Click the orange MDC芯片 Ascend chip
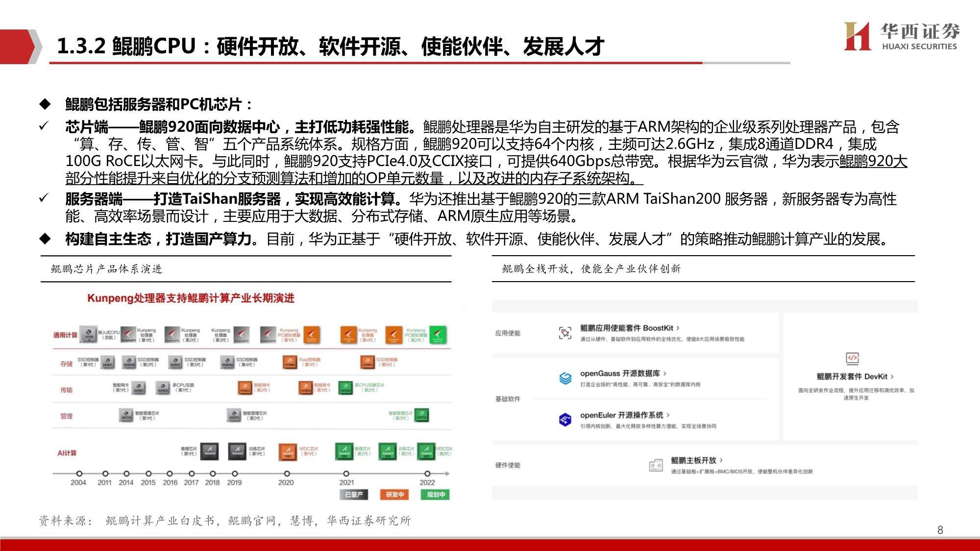The height and width of the screenshot is (551, 980). tap(288, 452)
